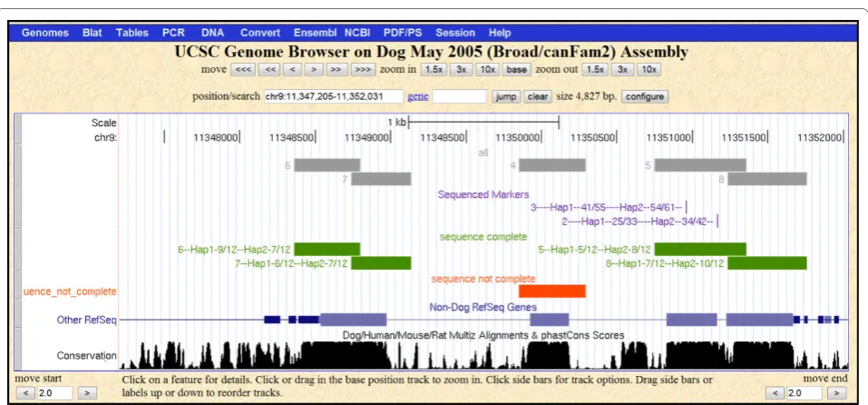
Task: Move start left with < button
Action: click(x=25, y=393)
